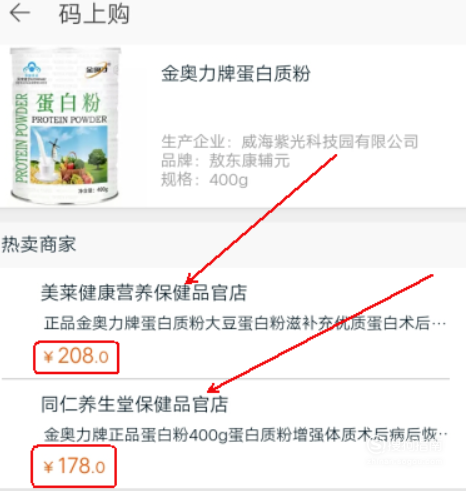This screenshot has width=467, height=491.
Task: Click the blue logo on the can
Action: tap(32, 69)
